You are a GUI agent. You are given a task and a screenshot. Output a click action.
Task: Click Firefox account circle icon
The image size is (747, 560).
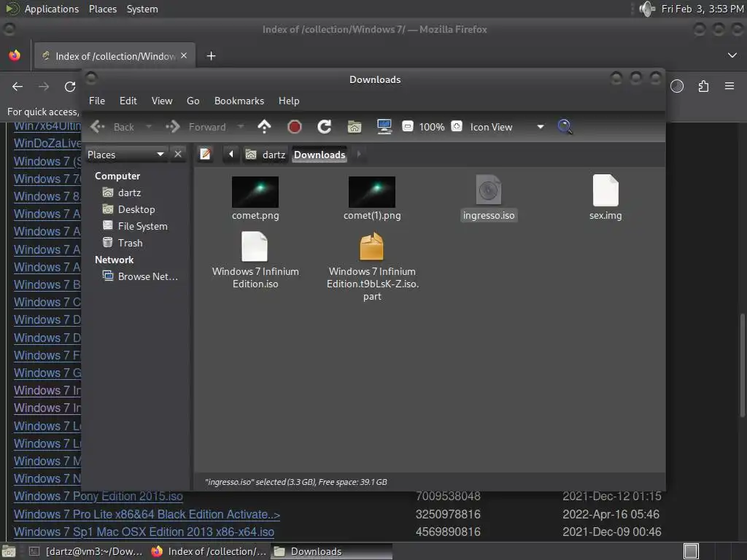coord(677,86)
